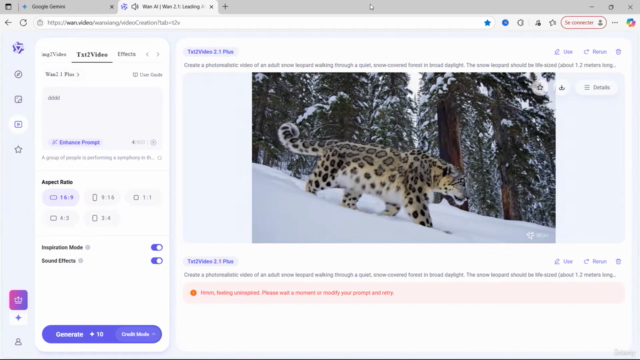Favorite the snow leopard video

click(x=540, y=87)
